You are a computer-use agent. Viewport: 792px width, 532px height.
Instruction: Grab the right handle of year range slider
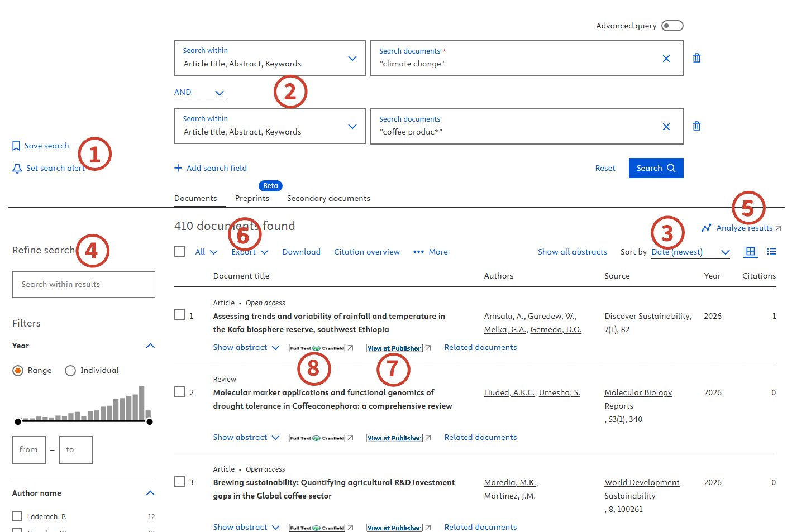coord(149,421)
